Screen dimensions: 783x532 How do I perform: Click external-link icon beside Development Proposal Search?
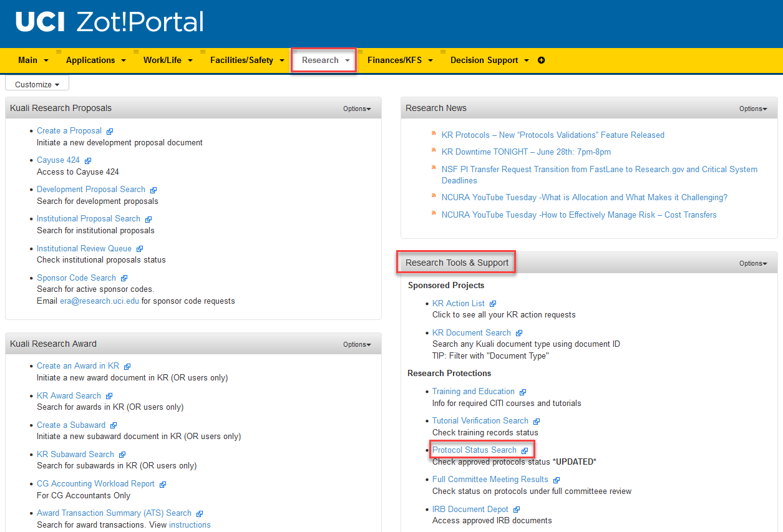pyautogui.click(x=153, y=190)
